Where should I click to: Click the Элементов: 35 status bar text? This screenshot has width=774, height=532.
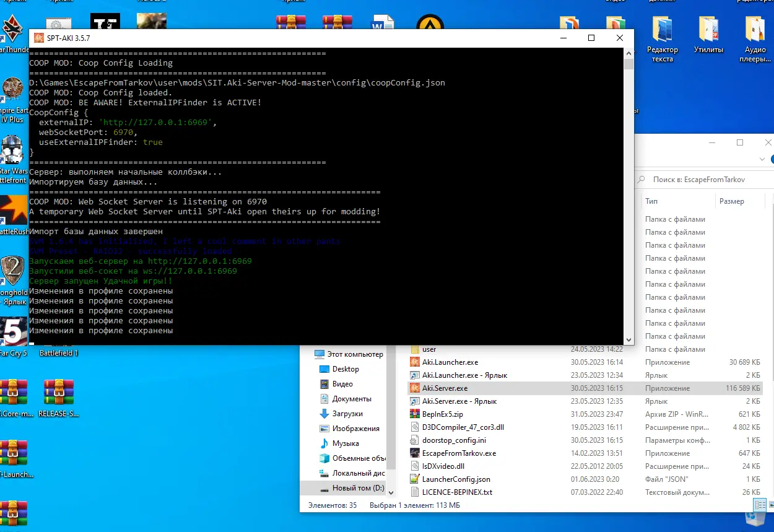click(x=331, y=505)
